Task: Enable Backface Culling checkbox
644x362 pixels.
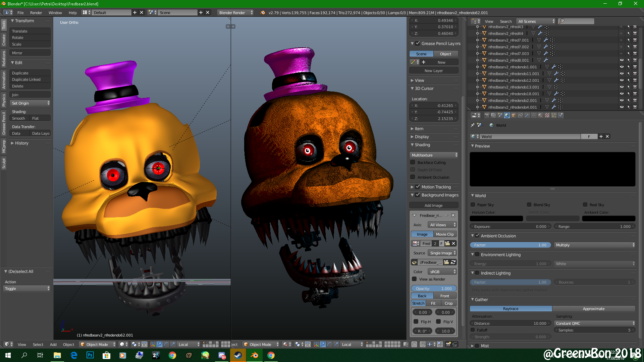Action: [413, 163]
